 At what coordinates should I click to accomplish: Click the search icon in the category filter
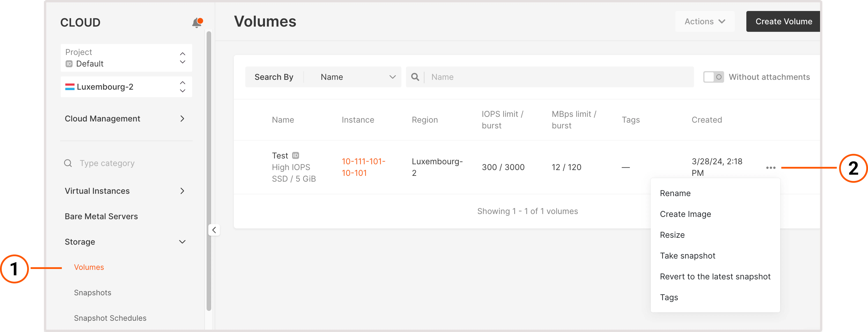[68, 163]
